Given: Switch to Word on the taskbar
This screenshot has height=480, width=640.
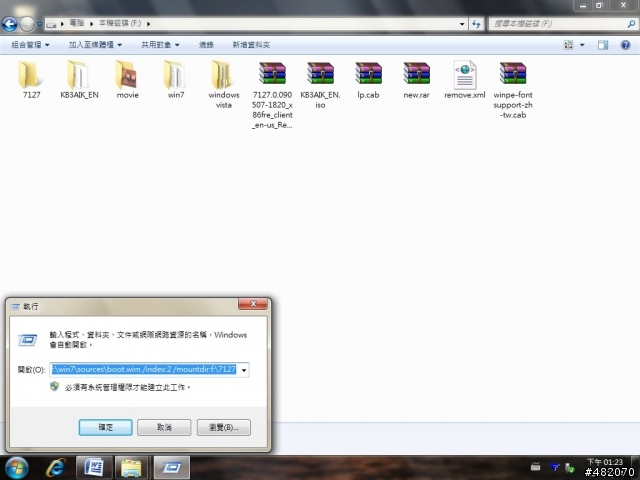Looking at the screenshot, I should [x=94, y=468].
